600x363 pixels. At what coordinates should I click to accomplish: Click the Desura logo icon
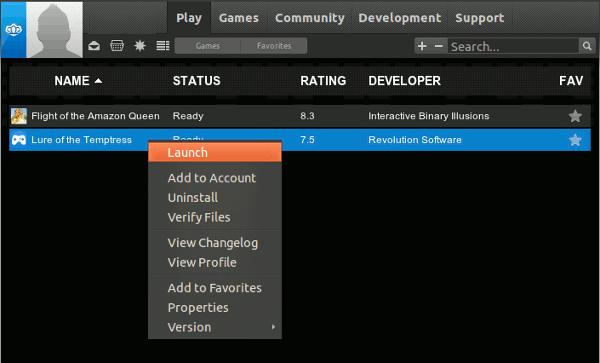pos(13,30)
